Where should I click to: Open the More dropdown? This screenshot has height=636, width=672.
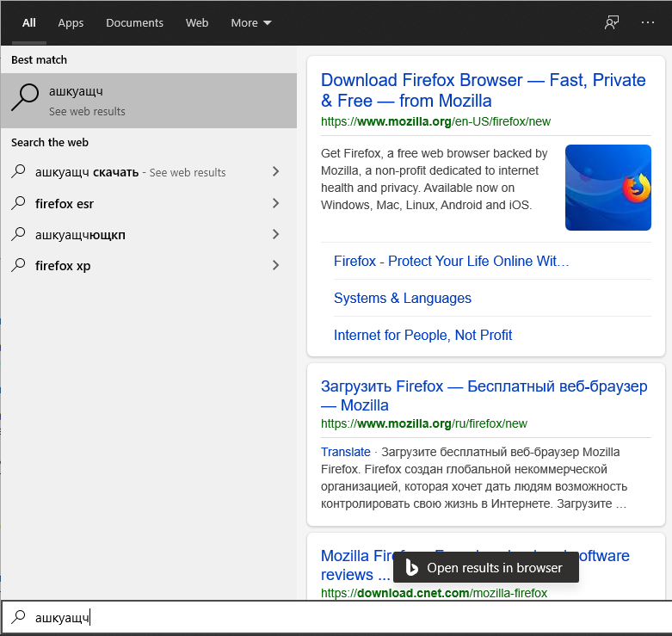pyautogui.click(x=251, y=22)
